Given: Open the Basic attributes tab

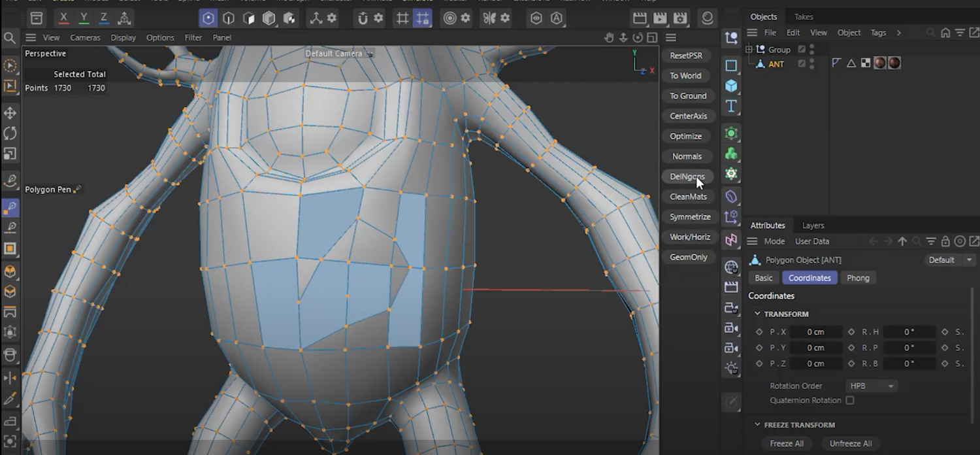Looking at the screenshot, I should (x=764, y=278).
